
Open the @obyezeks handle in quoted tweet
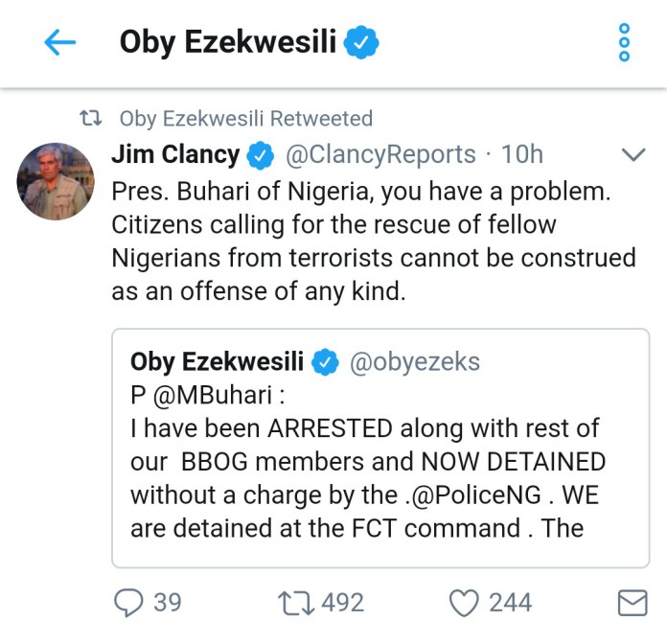tap(416, 362)
